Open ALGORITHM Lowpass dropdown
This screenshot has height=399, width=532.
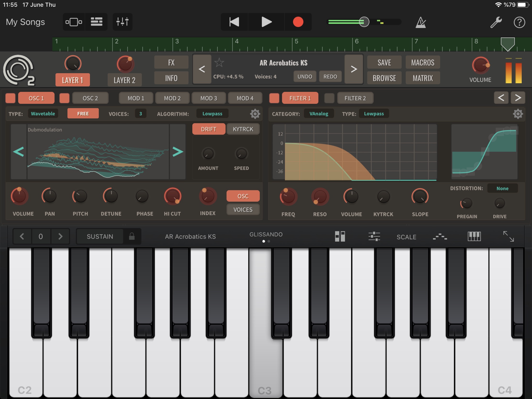212,114
